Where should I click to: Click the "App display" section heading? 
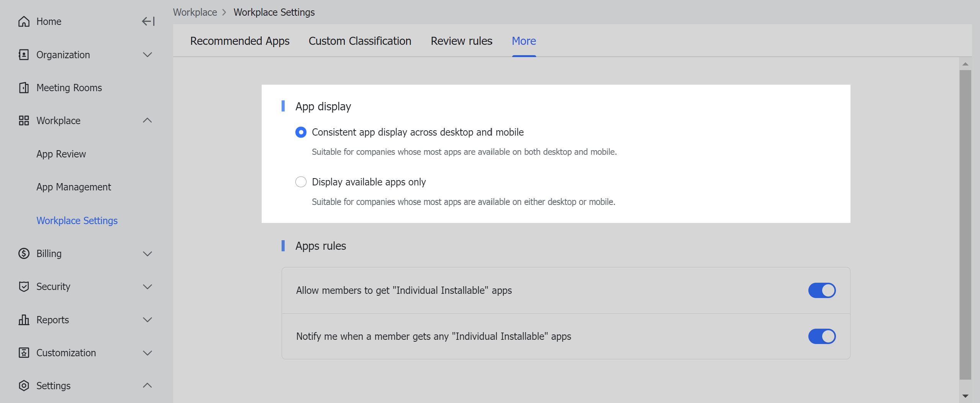pyautogui.click(x=323, y=106)
